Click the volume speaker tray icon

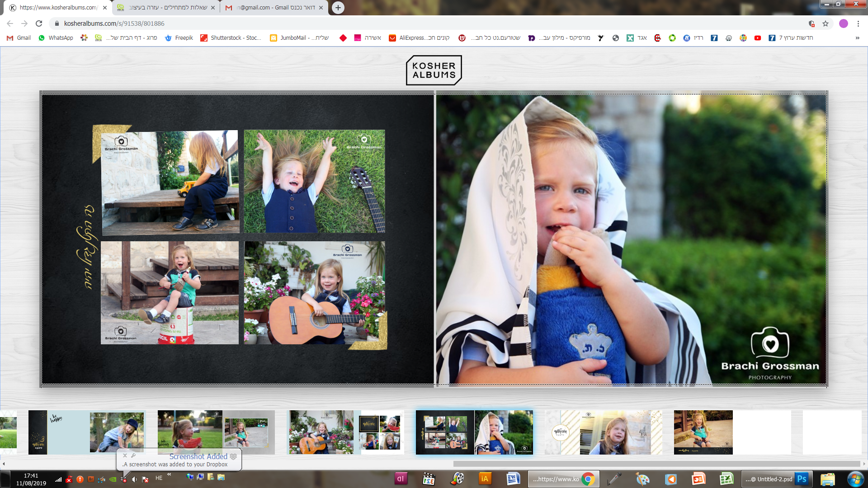coord(134,479)
